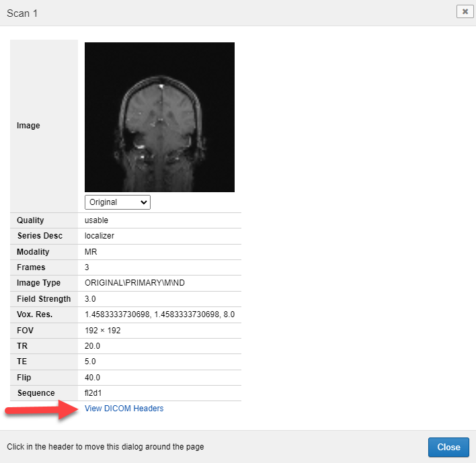Select the TE value 5.0
The image size is (476, 463).
point(90,362)
